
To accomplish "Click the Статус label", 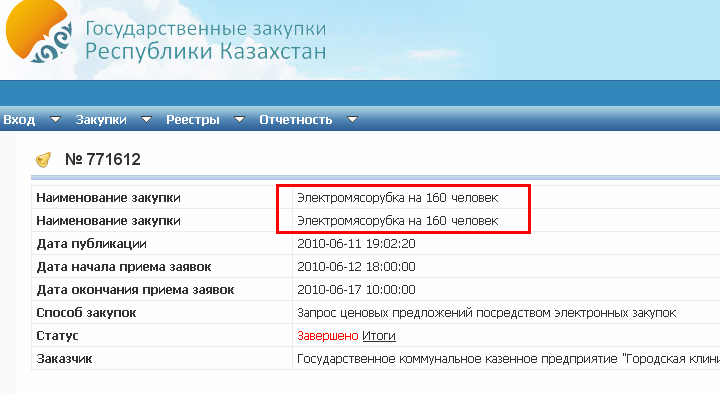I will click(57, 336).
